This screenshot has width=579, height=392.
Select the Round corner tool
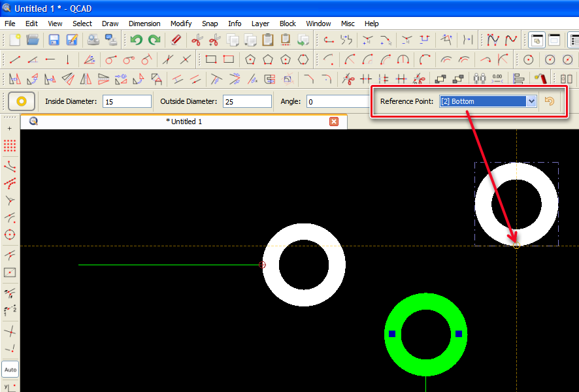coord(327,79)
